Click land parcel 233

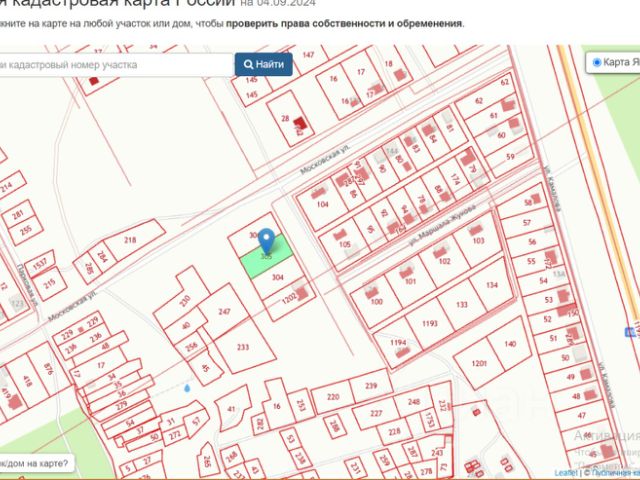pyautogui.click(x=243, y=347)
